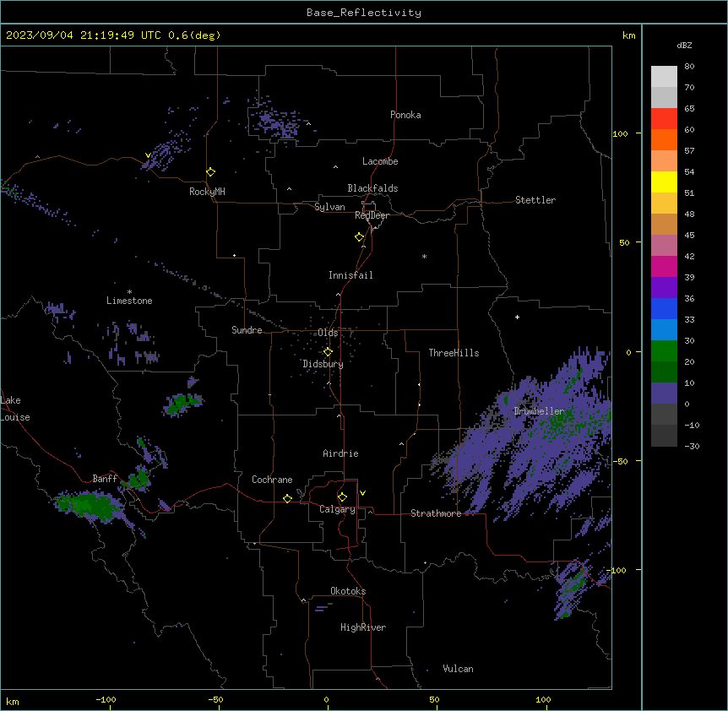
Task: Click the yellow diamond marker south of RedDeer
Action: tap(359, 237)
